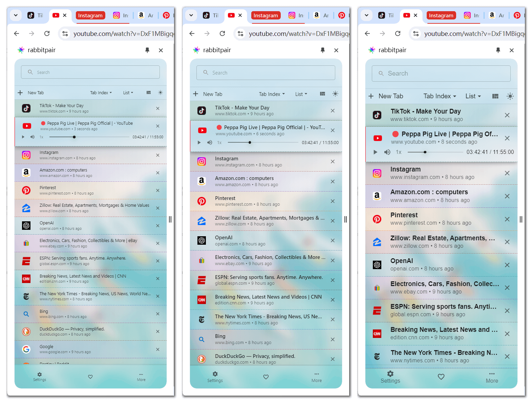Click favorites heart icon in middle window
532x403 pixels.
(x=266, y=377)
